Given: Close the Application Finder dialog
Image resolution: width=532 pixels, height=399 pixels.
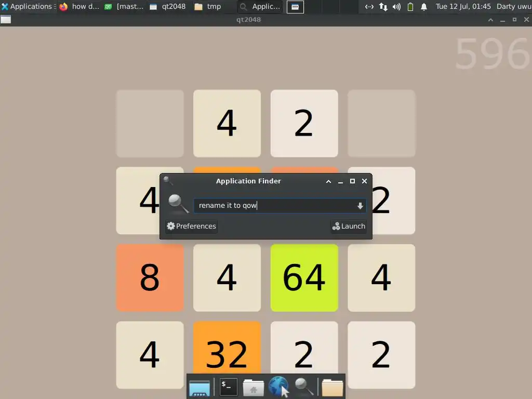Looking at the screenshot, I should pyautogui.click(x=364, y=181).
